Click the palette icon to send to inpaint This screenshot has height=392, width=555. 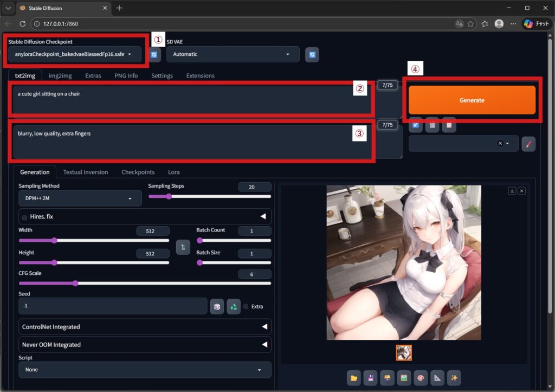[421, 378]
